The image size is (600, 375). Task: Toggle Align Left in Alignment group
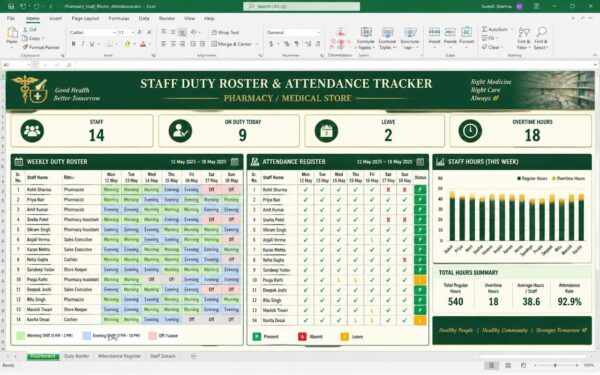(x=164, y=44)
